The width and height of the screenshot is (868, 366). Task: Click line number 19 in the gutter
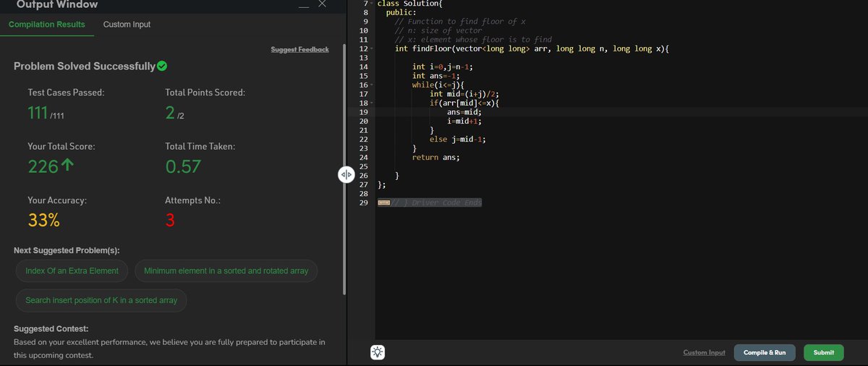364,112
